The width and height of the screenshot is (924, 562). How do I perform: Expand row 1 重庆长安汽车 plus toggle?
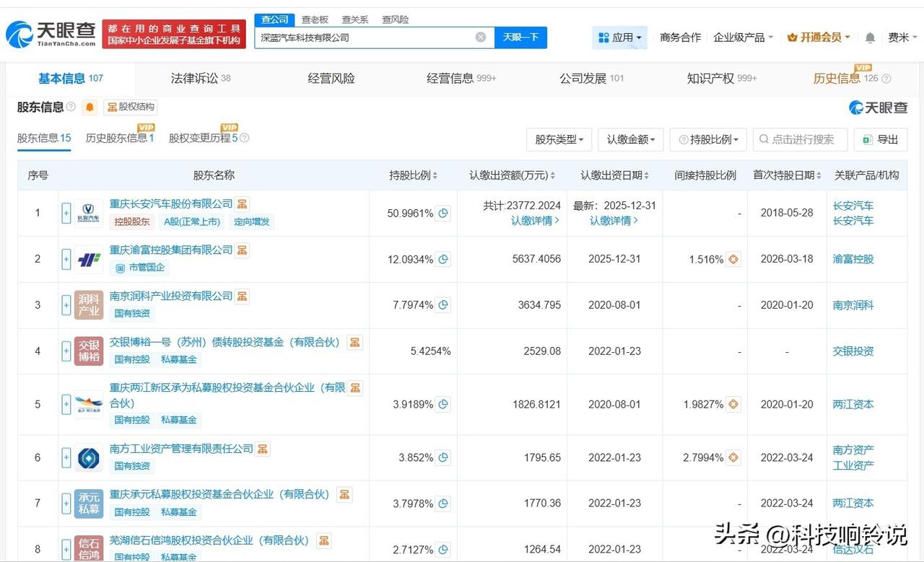[x=66, y=213]
